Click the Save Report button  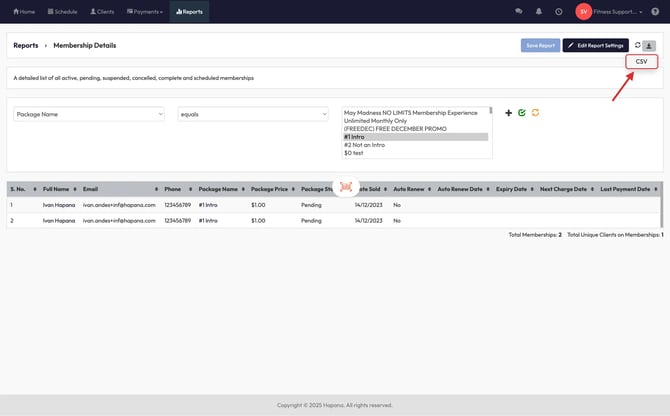point(540,45)
